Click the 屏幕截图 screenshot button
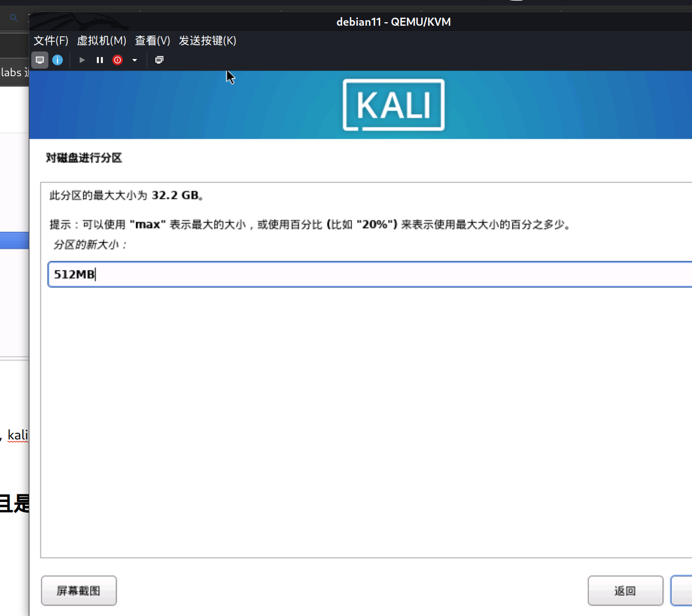Viewport: 692px width, 616px height. pyautogui.click(x=79, y=591)
